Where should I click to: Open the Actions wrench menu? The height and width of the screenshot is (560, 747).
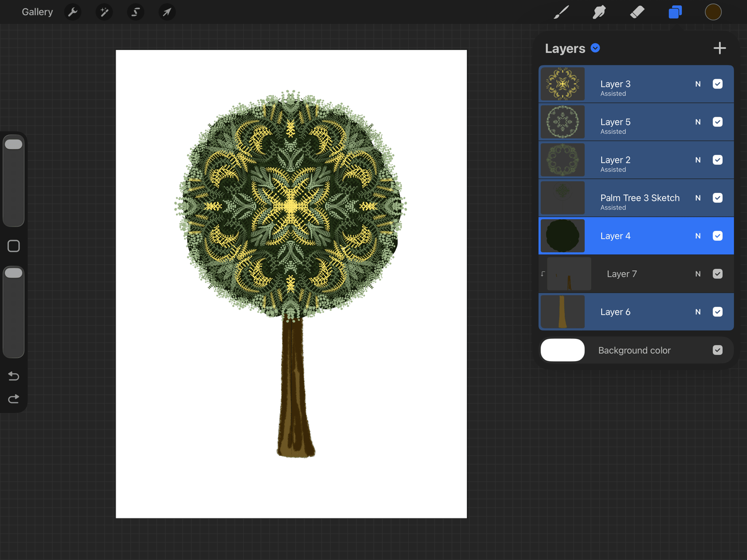coord(72,12)
